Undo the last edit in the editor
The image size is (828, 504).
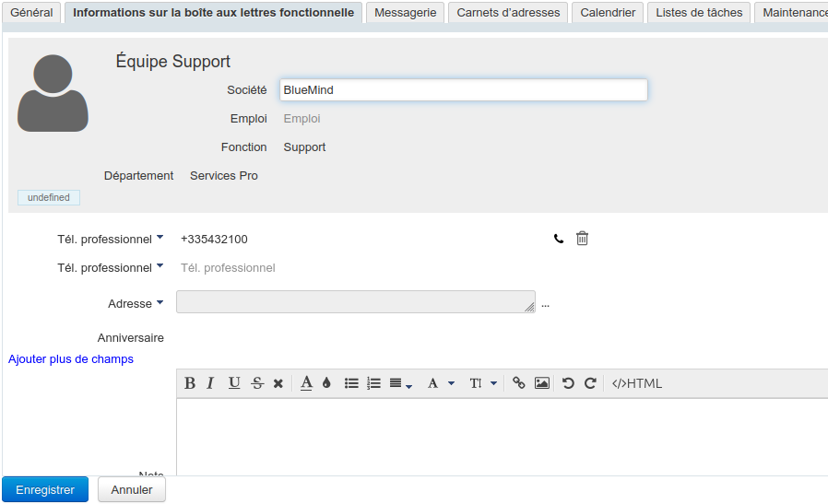[x=568, y=383]
